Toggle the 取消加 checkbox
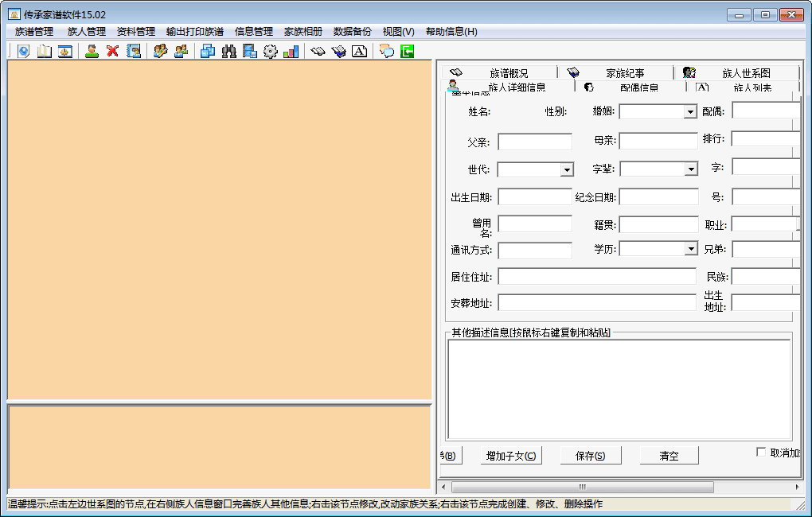Image resolution: width=812 pixels, height=517 pixels. tap(761, 452)
